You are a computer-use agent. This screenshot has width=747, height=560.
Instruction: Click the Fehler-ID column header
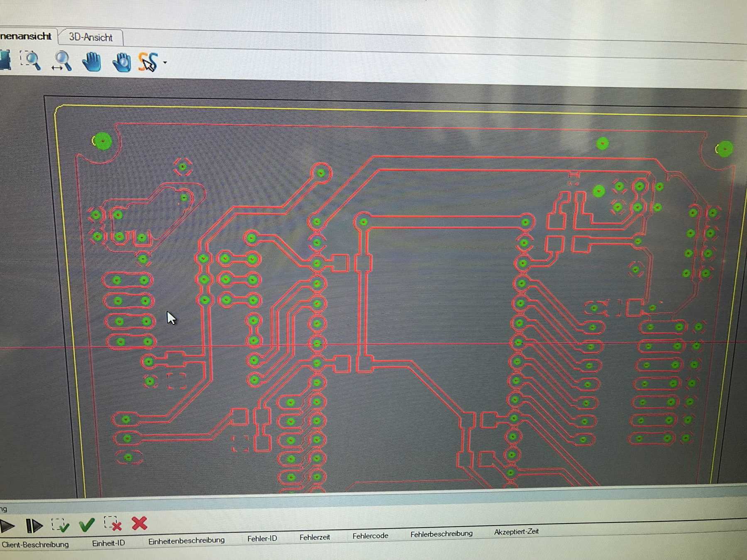262,538
